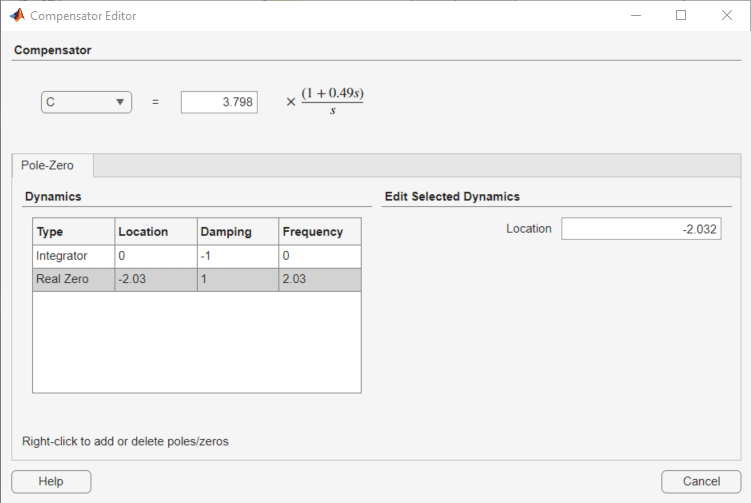This screenshot has height=503, width=751.
Task: Select the Real Zero row
Action: [74, 279]
